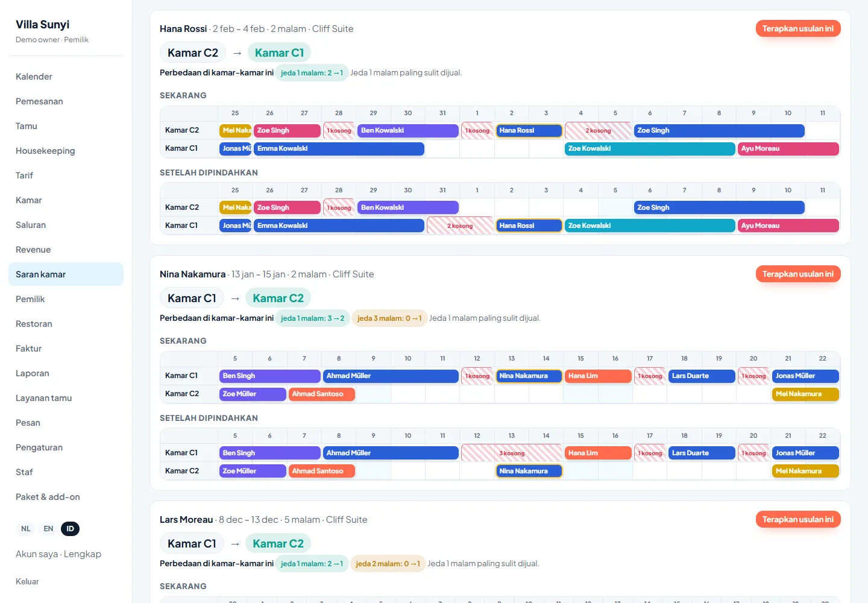Select Ben Kowalski booking in Hana Rossi's Sekarang grid
Screen dimensions: 868x603
(x=408, y=130)
